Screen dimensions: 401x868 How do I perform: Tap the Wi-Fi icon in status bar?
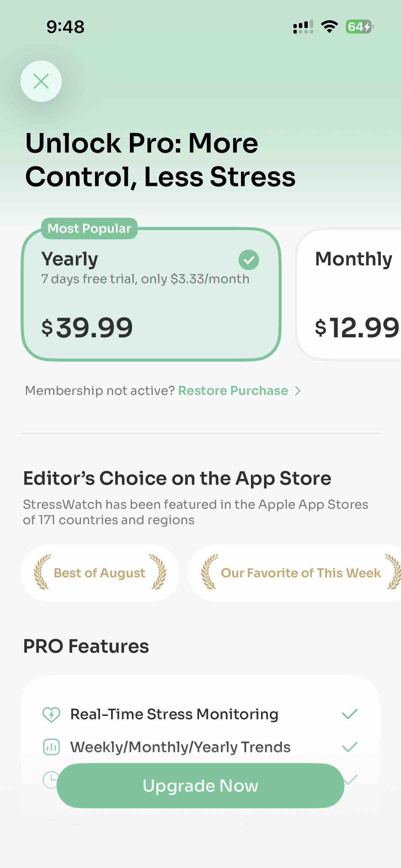(x=329, y=27)
